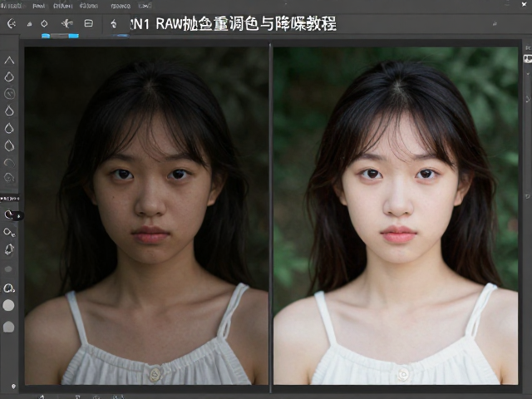Select the first droplet tool in left sidebar

(x=9, y=76)
